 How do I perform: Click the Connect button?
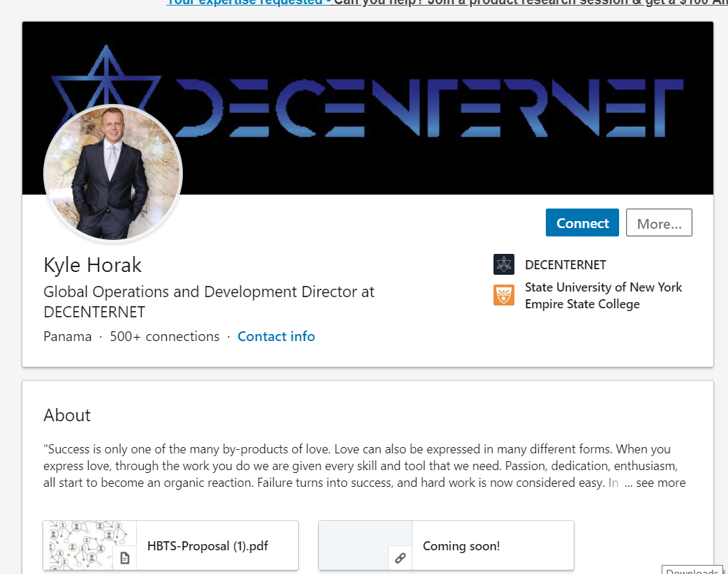click(x=581, y=222)
